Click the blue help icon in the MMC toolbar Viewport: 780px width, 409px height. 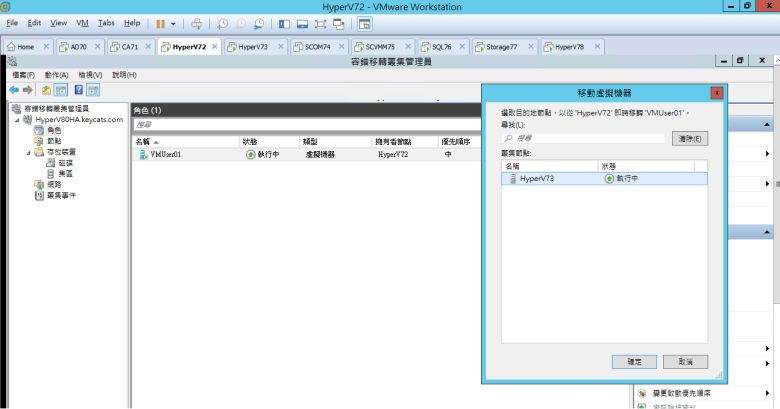pos(78,89)
